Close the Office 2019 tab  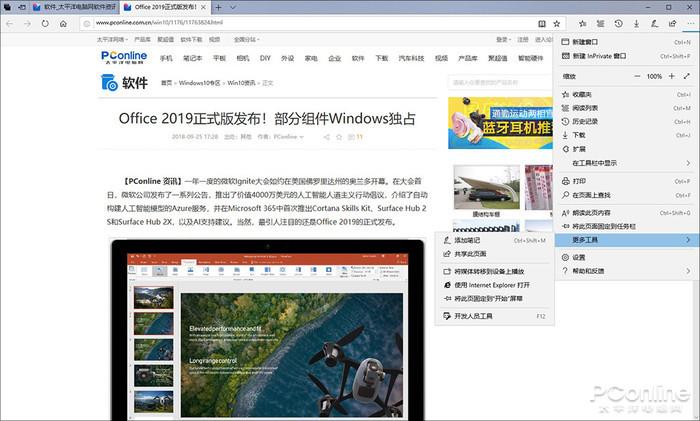tap(204, 7)
